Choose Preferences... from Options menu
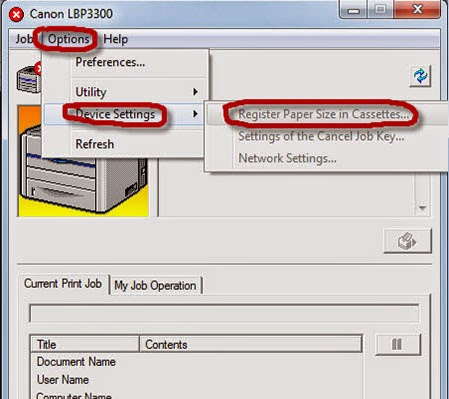Viewport: 449px width, 399px height. [x=110, y=62]
